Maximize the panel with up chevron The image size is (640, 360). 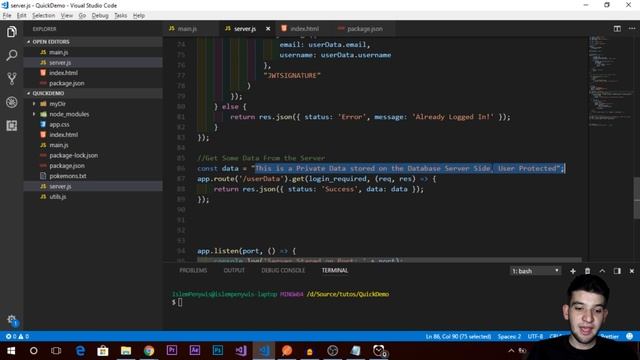(602, 271)
